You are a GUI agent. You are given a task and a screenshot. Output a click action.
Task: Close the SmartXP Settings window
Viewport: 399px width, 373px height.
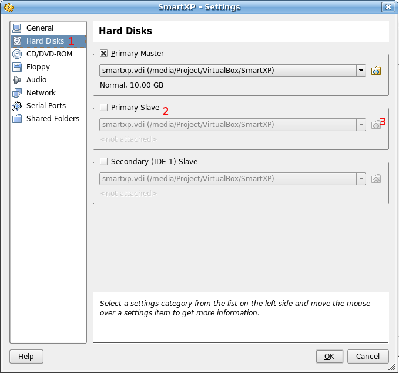[388, 7]
